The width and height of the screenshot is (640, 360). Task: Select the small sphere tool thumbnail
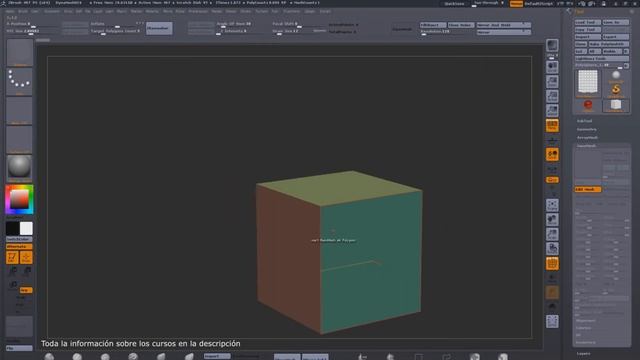616,76
